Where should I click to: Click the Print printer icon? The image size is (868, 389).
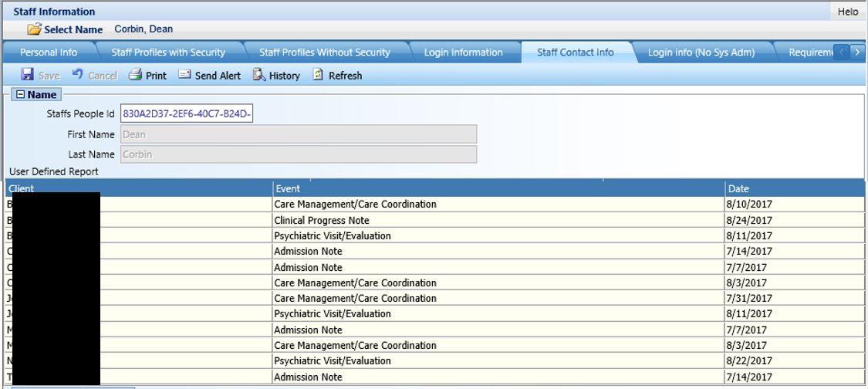point(135,74)
